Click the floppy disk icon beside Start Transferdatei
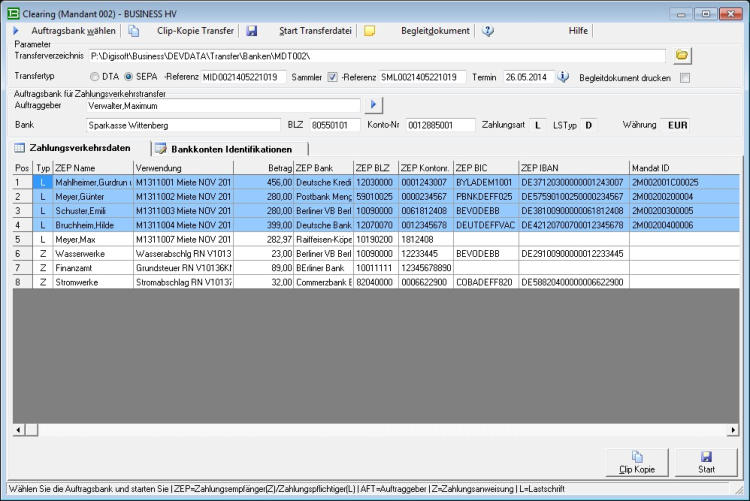This screenshot has height=501, width=750. [252, 31]
